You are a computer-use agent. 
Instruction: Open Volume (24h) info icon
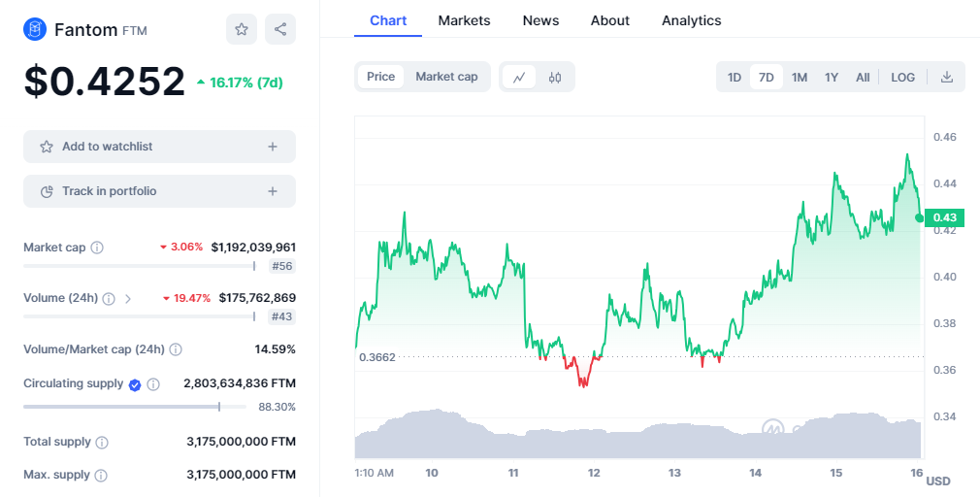[x=109, y=299]
